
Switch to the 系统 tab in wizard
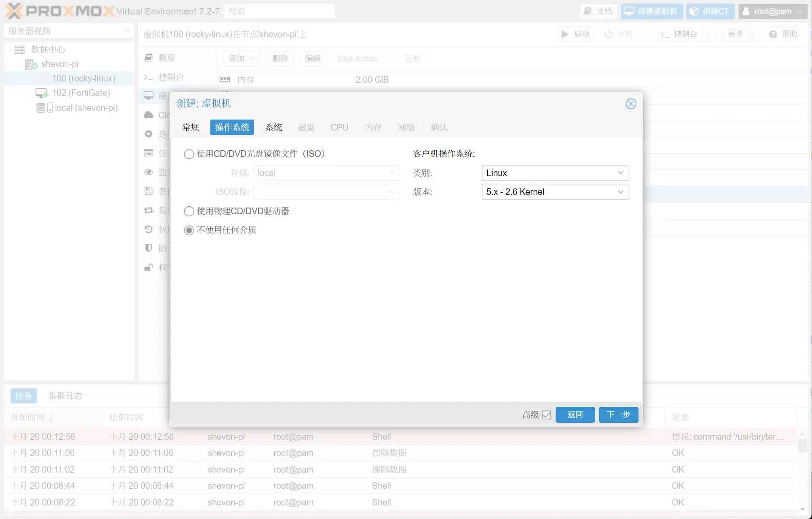274,127
